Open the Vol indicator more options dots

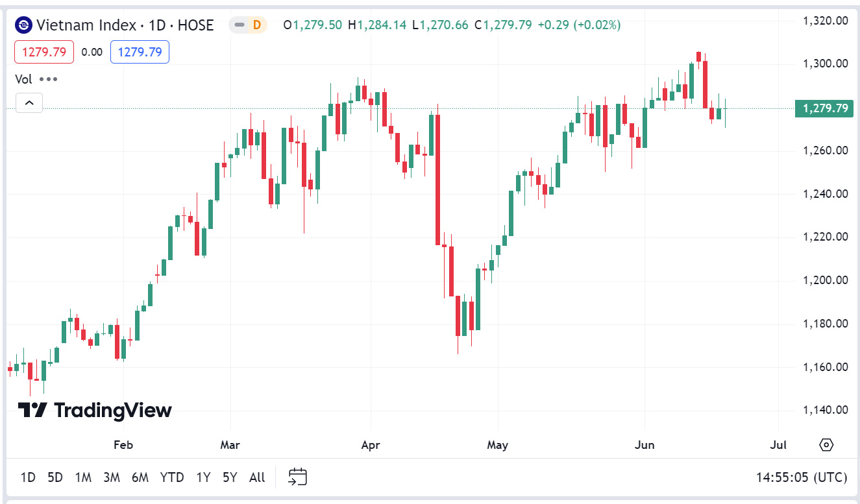(49, 79)
